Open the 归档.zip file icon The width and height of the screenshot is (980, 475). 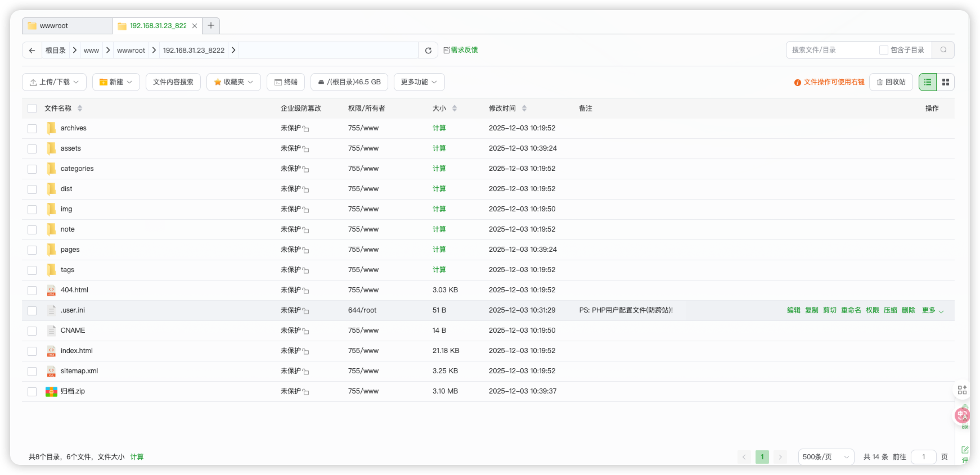coord(51,391)
